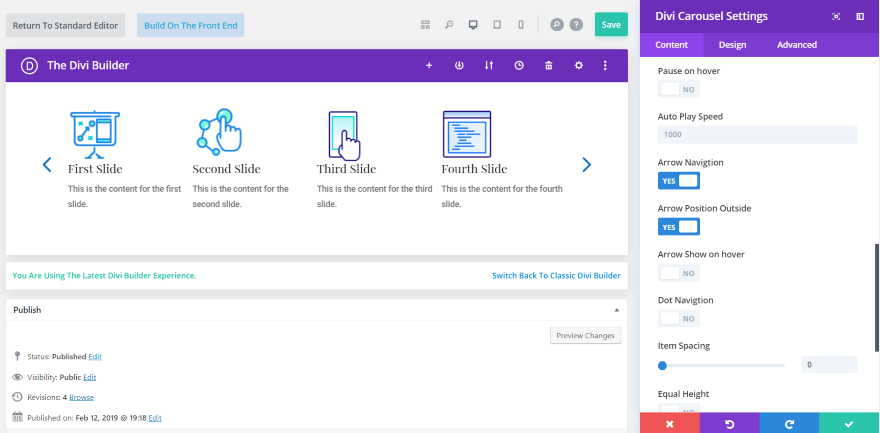Undo change with purple undo button
The width and height of the screenshot is (880, 433).
(x=730, y=423)
